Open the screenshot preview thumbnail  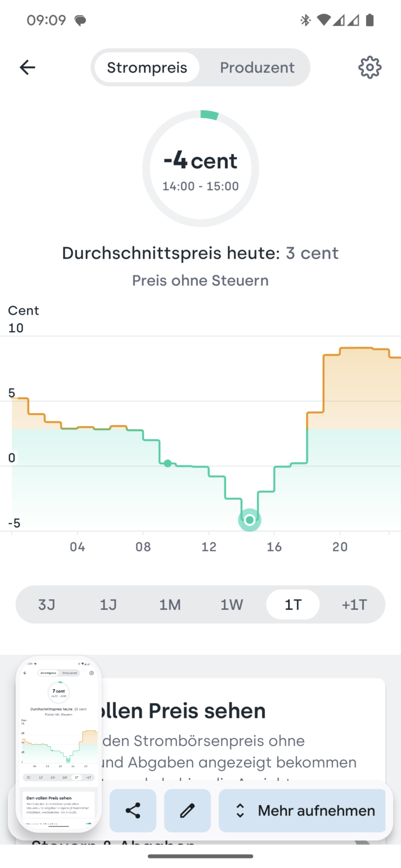pyautogui.click(x=59, y=744)
